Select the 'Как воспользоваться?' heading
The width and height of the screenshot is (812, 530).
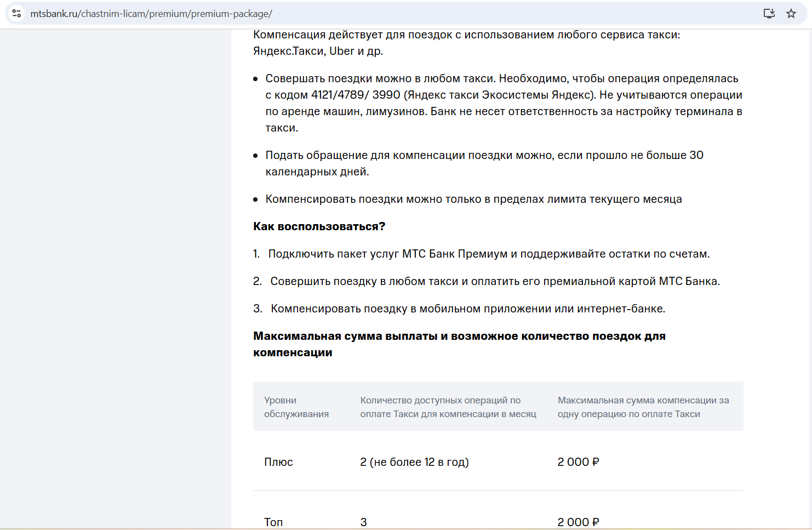click(x=319, y=226)
